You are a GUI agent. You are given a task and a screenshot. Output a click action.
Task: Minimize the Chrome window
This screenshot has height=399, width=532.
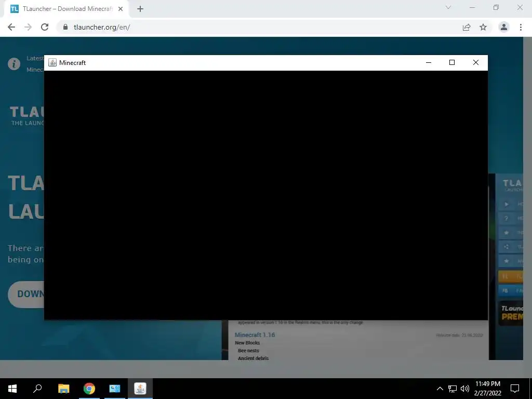tap(472, 7)
